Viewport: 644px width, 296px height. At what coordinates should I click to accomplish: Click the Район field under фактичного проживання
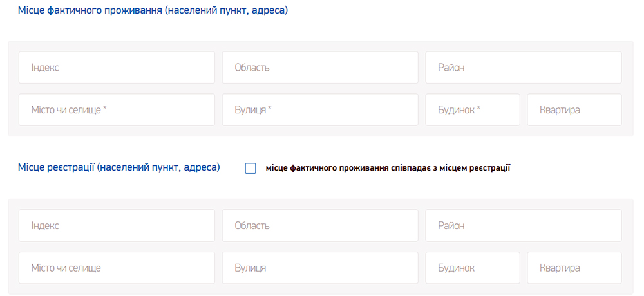(524, 68)
